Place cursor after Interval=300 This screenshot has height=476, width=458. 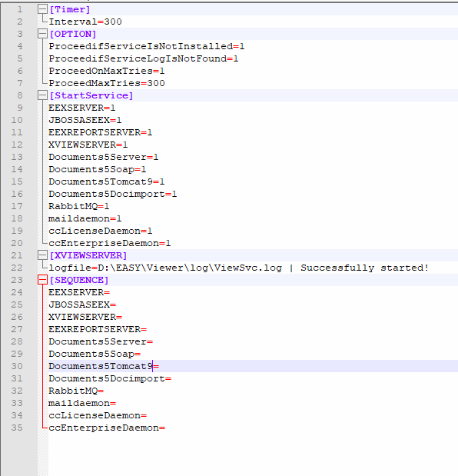click(x=122, y=22)
